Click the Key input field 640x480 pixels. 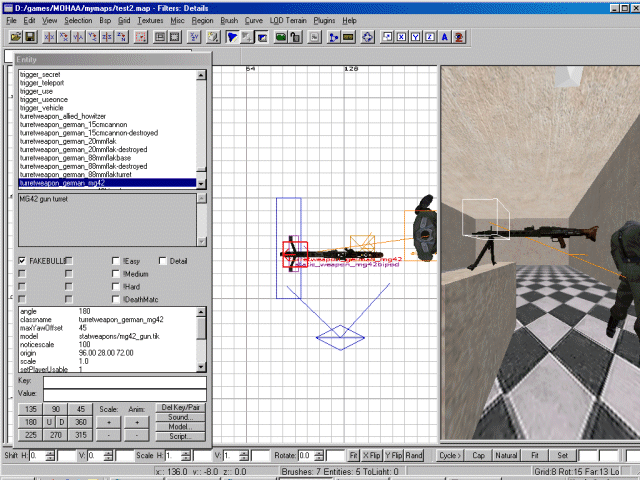[x=125, y=381]
